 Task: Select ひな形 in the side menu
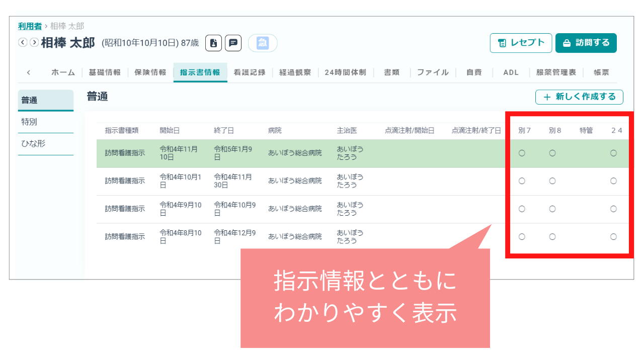46,144
